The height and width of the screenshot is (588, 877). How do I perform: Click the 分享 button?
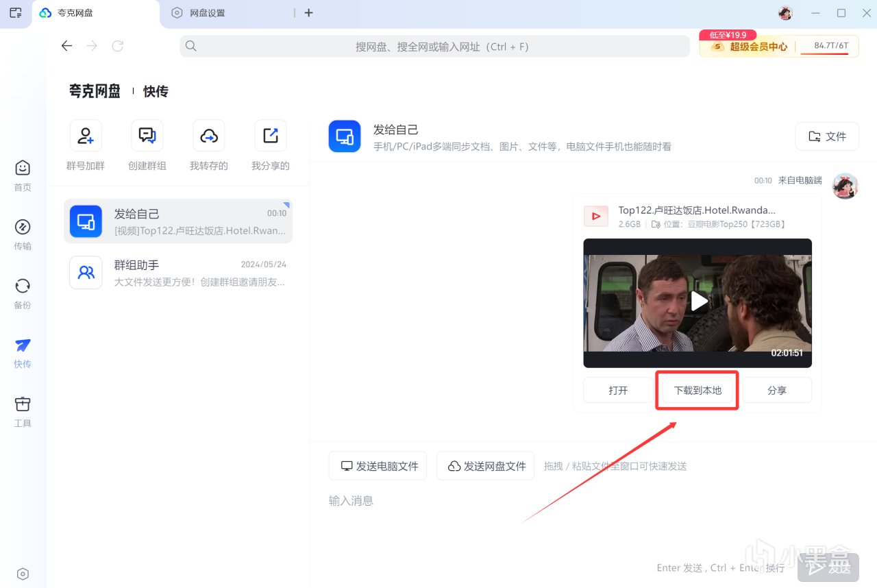(777, 390)
